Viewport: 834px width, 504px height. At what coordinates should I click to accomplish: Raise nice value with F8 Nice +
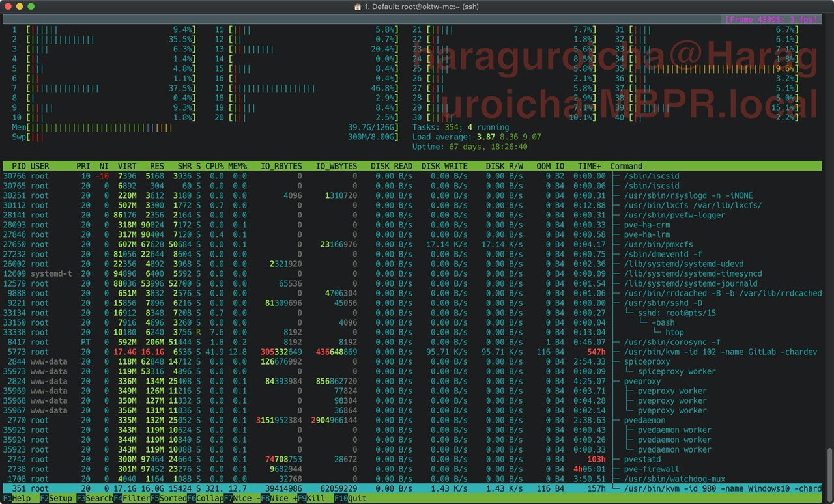278,498
